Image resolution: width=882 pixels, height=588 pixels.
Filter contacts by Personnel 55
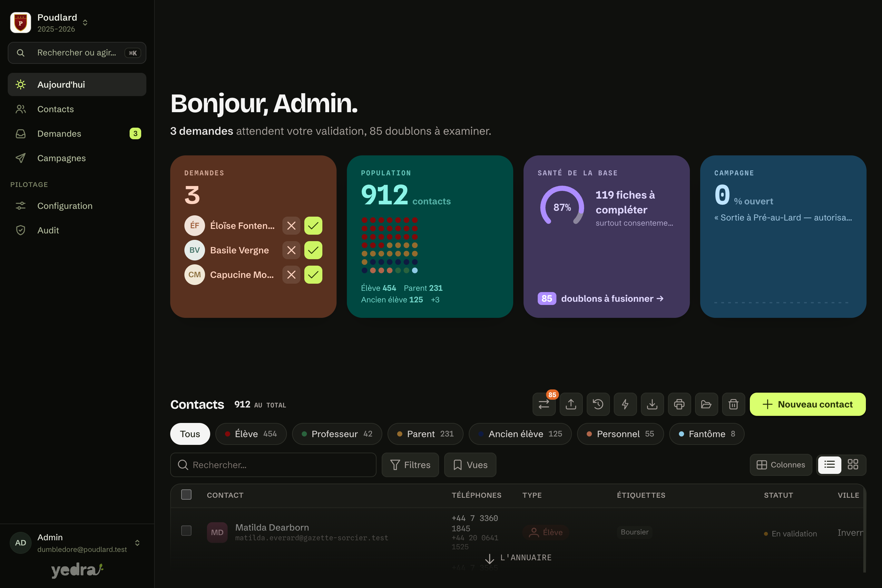click(x=620, y=434)
